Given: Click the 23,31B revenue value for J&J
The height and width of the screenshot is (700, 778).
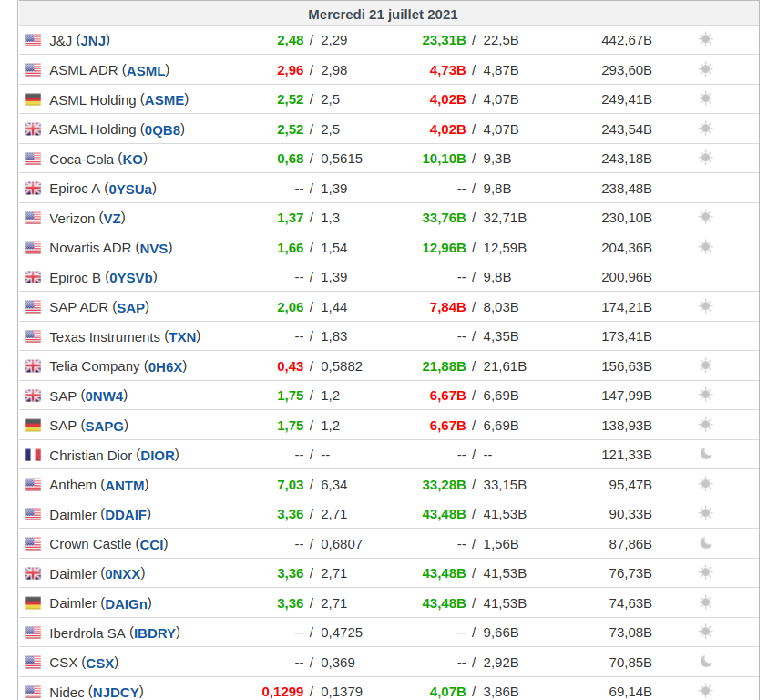Looking at the screenshot, I should pos(444,40).
